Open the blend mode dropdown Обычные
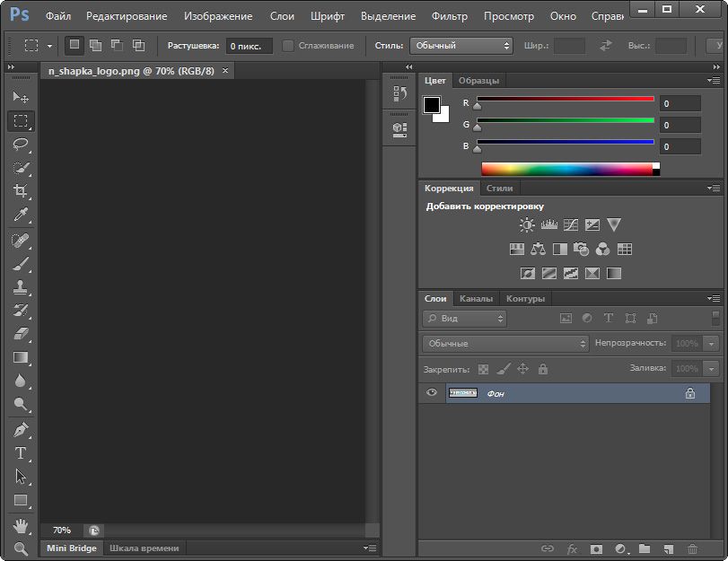 (x=504, y=343)
